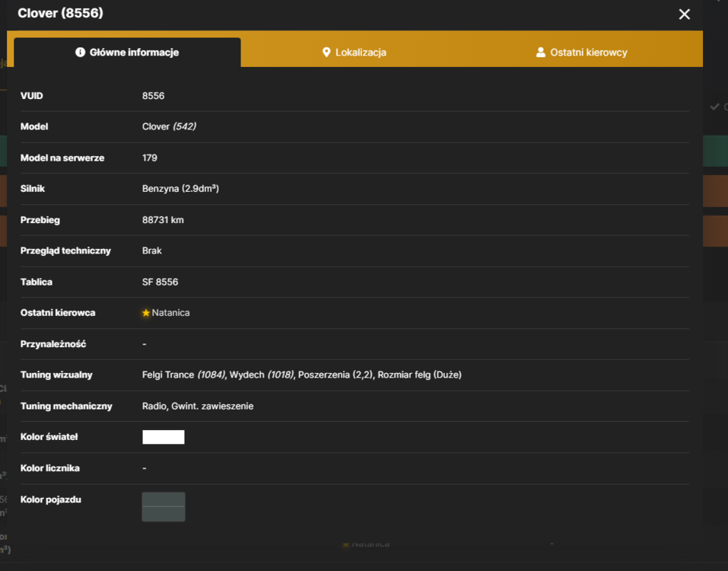728x571 pixels.
Task: Click the Przynależność label
Action: tap(53, 344)
